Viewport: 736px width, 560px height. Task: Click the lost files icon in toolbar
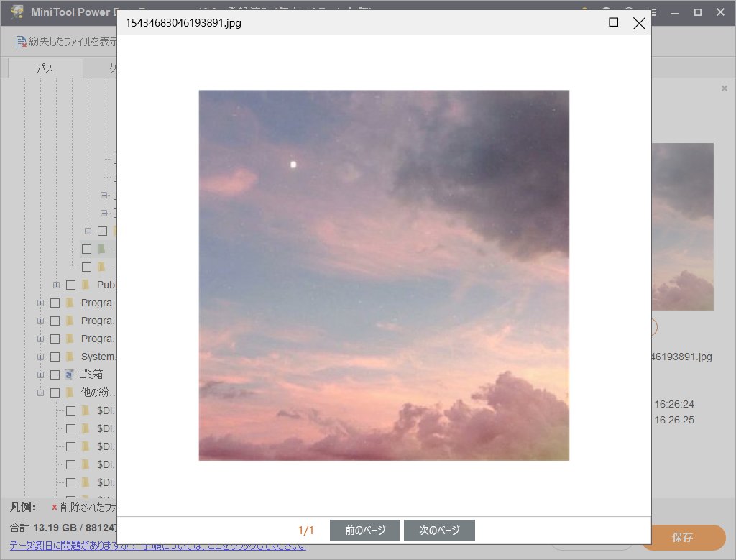(22, 42)
